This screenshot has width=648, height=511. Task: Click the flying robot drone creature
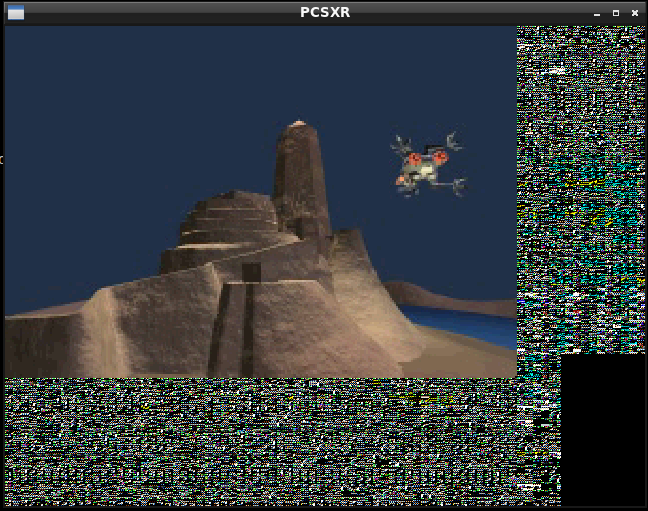point(428,165)
